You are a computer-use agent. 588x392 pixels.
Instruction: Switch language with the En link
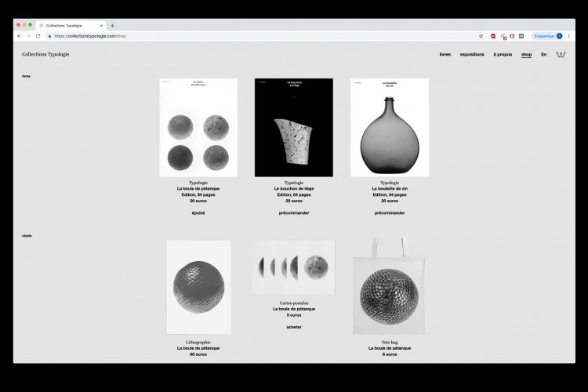pyautogui.click(x=544, y=54)
